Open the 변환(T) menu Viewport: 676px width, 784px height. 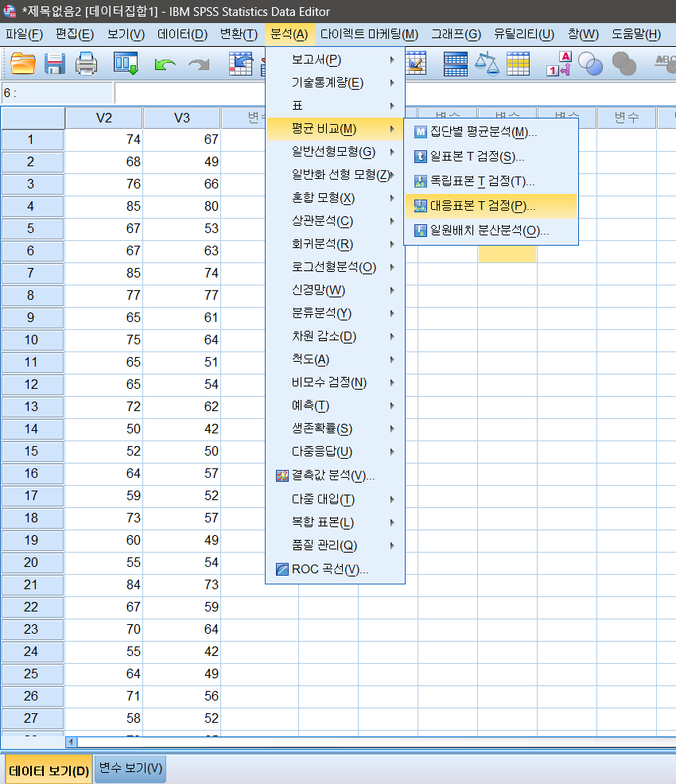pyautogui.click(x=239, y=34)
